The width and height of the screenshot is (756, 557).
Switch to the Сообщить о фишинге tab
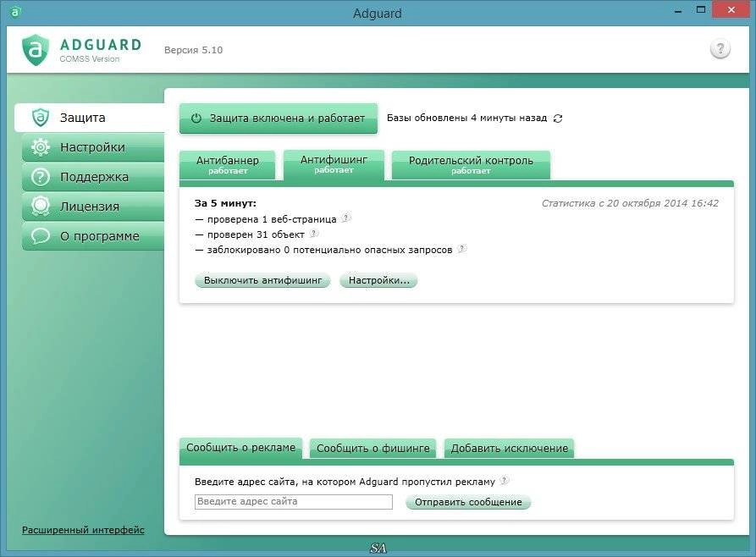click(x=372, y=449)
